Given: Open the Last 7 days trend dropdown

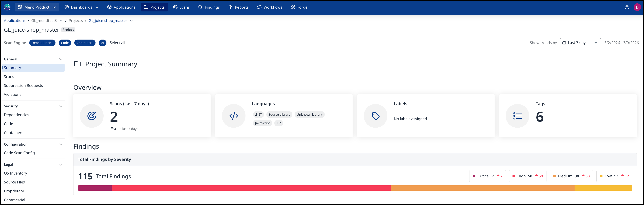Looking at the screenshot, I should pyautogui.click(x=580, y=43).
